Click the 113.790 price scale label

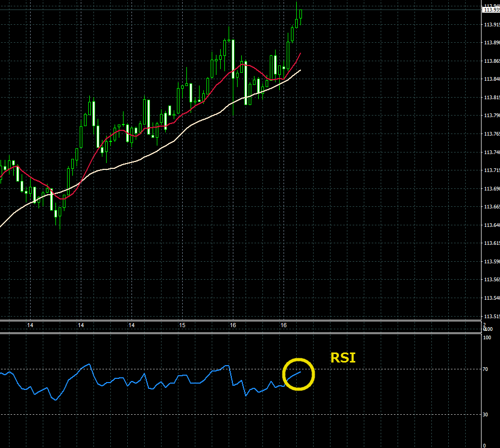tap(491, 116)
